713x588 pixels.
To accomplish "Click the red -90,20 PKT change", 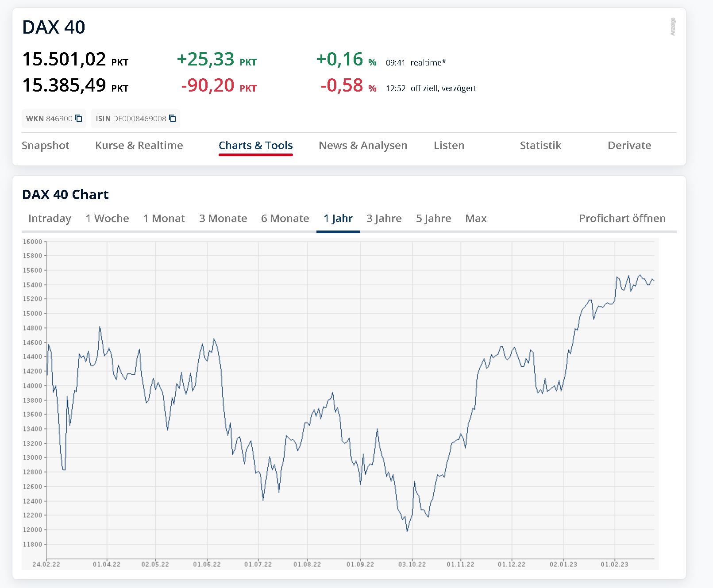I will click(x=219, y=85).
